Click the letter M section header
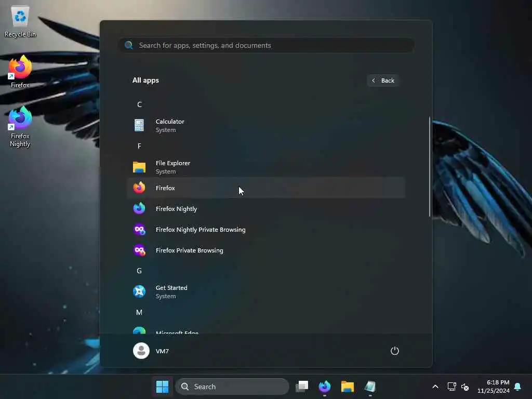 (139, 312)
